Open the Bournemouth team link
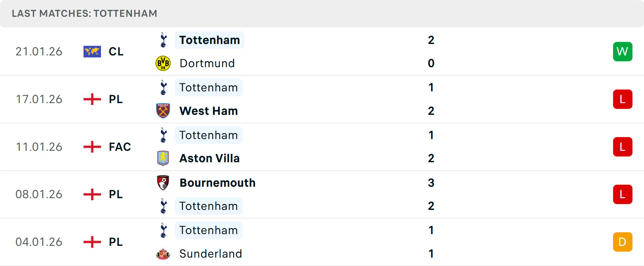 pyautogui.click(x=217, y=183)
